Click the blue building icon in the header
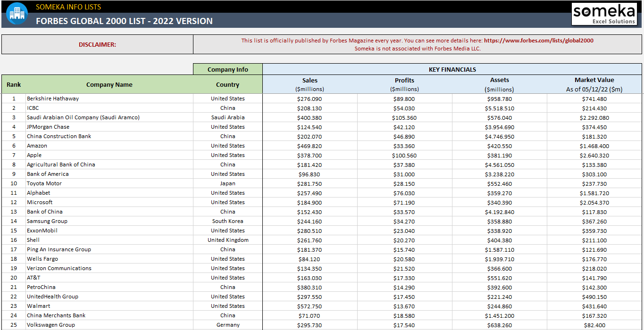 [17, 14]
